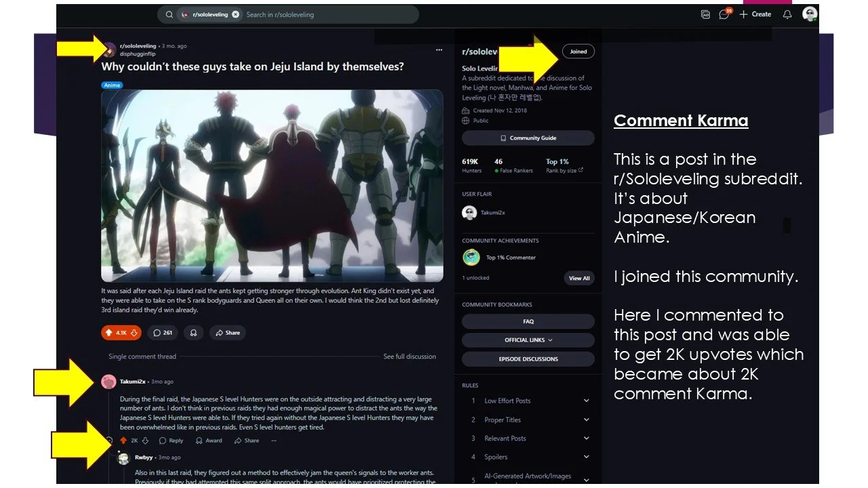This screenshot has width=868, height=488.
Task: Click the 619K Hunters member count
Action: click(471, 165)
